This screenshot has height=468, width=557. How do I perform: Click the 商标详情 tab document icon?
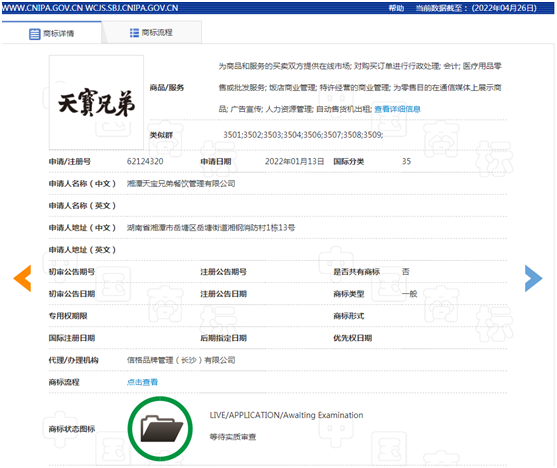[x=34, y=34]
